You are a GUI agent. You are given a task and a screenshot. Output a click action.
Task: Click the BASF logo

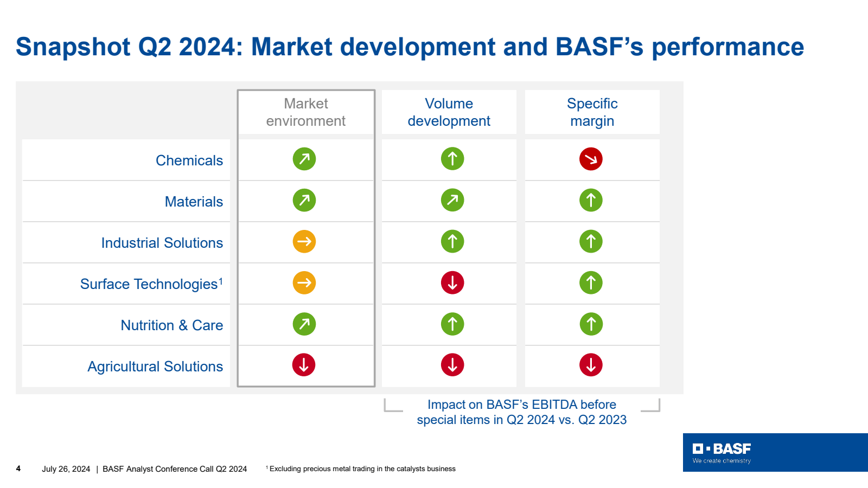pos(722,449)
